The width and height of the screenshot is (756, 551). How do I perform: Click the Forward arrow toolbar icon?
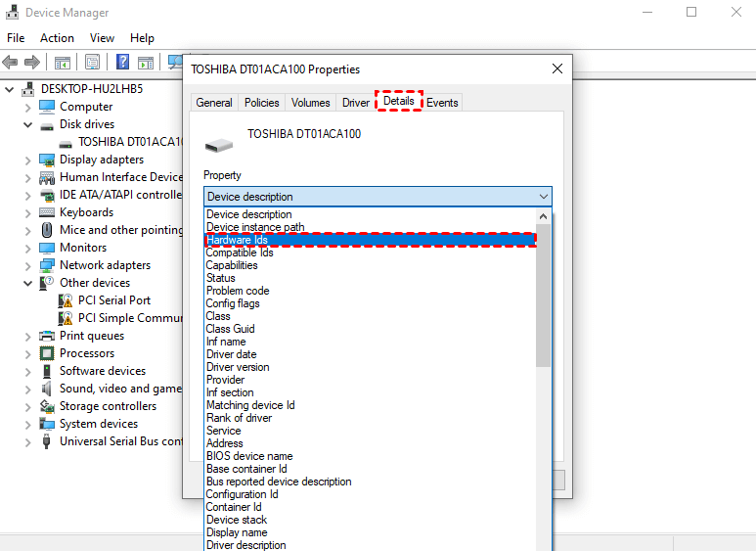point(32,62)
